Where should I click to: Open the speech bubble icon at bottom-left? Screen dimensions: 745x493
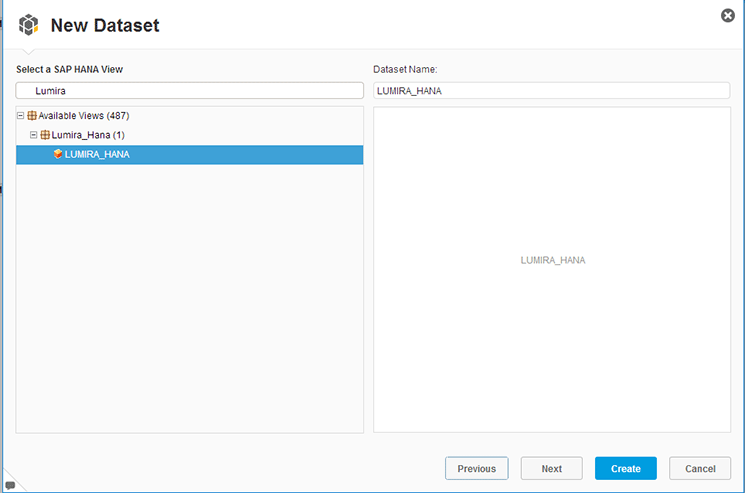10,486
